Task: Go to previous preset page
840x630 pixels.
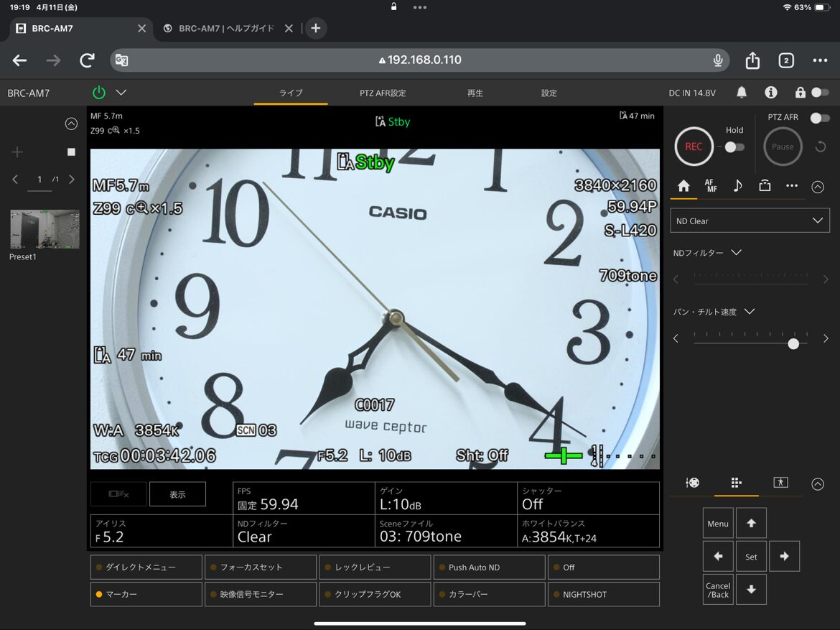Action: (15, 180)
